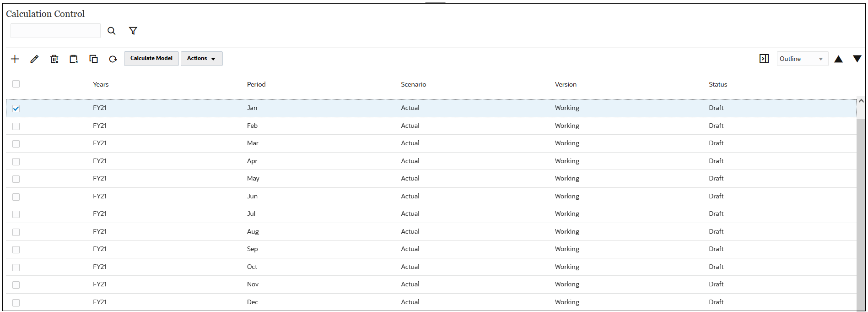The height and width of the screenshot is (312, 868).
Task: Check the Aug row checkbox
Action: (16, 232)
